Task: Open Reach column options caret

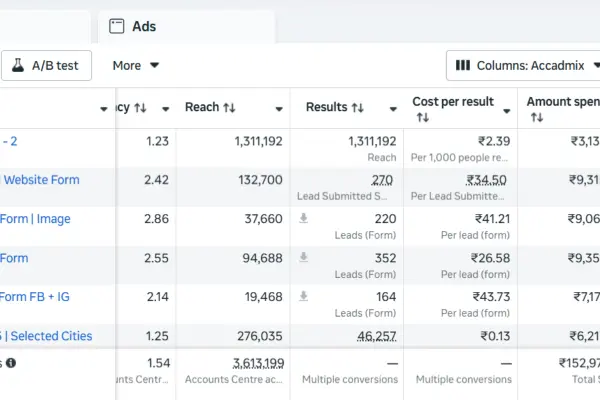Action: click(277, 109)
